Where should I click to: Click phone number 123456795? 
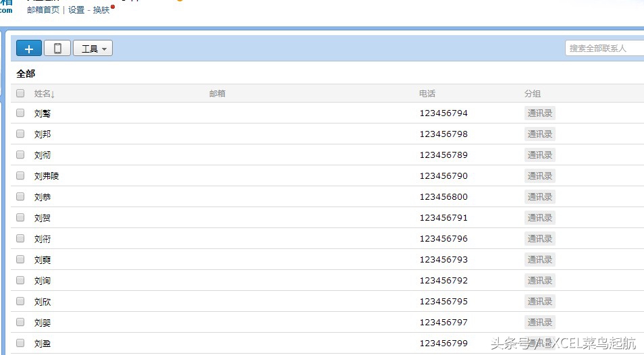pos(444,302)
